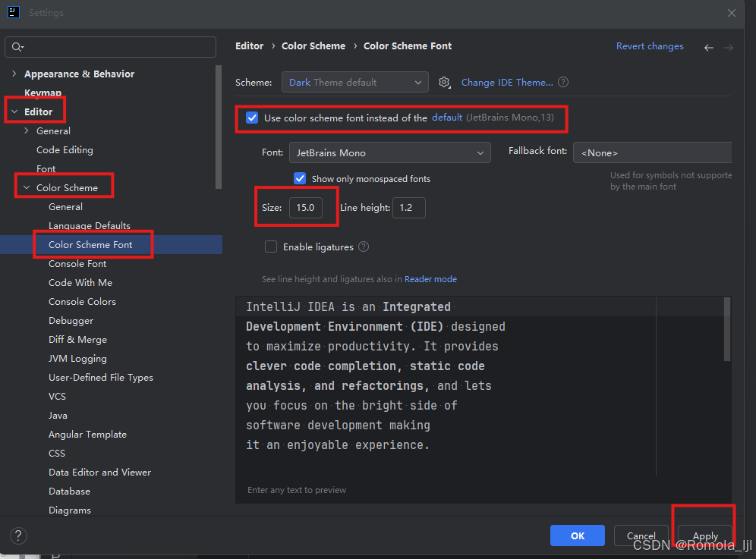Open the Reader mode link

coord(430,279)
